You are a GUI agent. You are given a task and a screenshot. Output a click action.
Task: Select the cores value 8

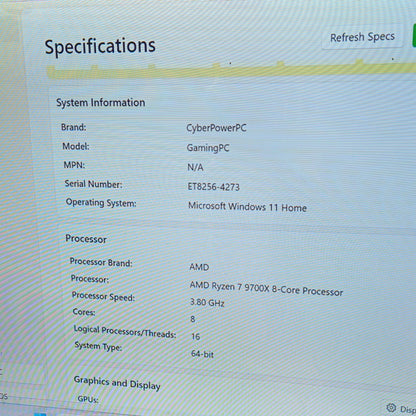pyautogui.click(x=193, y=319)
